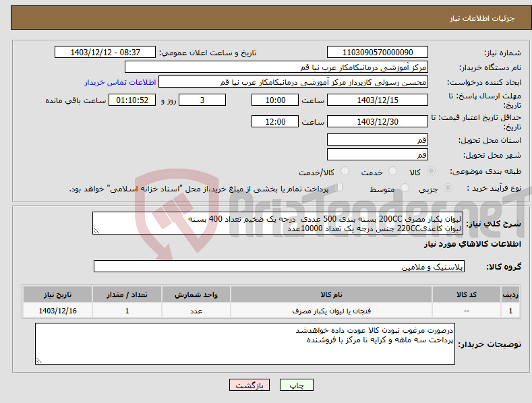The height and width of the screenshot is (403, 532).
Task: Click the delivery province field قم
Action: tap(378, 139)
